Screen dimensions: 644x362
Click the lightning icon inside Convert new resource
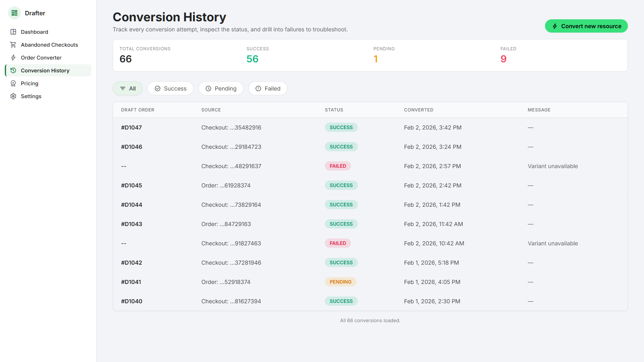[555, 26]
